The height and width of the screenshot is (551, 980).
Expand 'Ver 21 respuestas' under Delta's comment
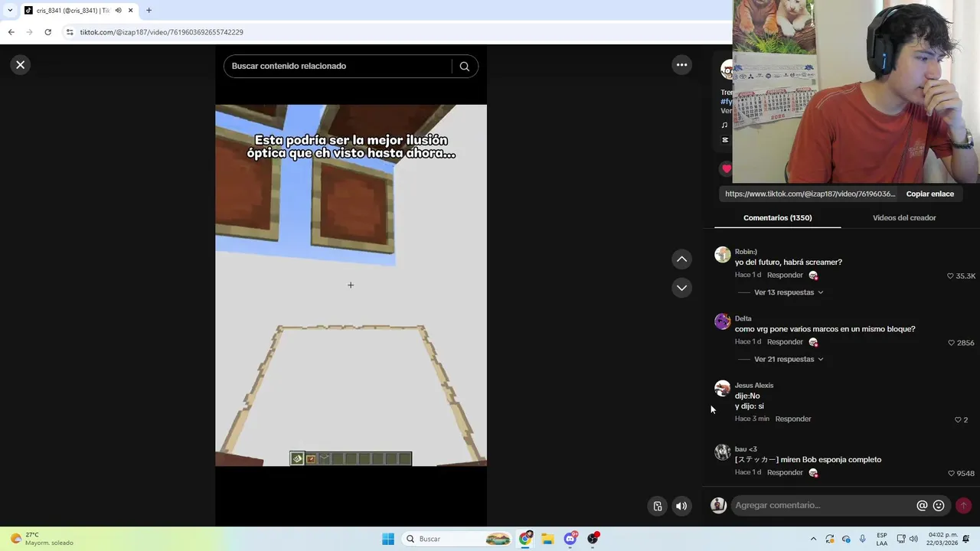point(789,359)
